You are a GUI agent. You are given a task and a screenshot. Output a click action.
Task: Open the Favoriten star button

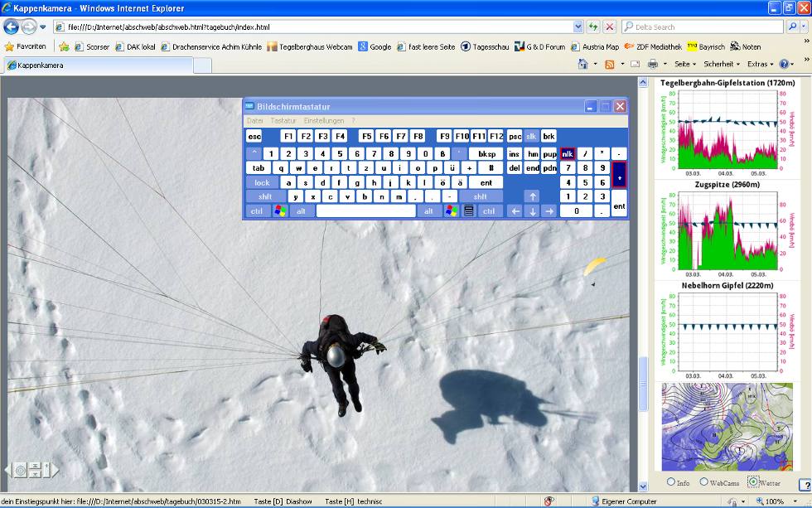pyautogui.click(x=26, y=46)
